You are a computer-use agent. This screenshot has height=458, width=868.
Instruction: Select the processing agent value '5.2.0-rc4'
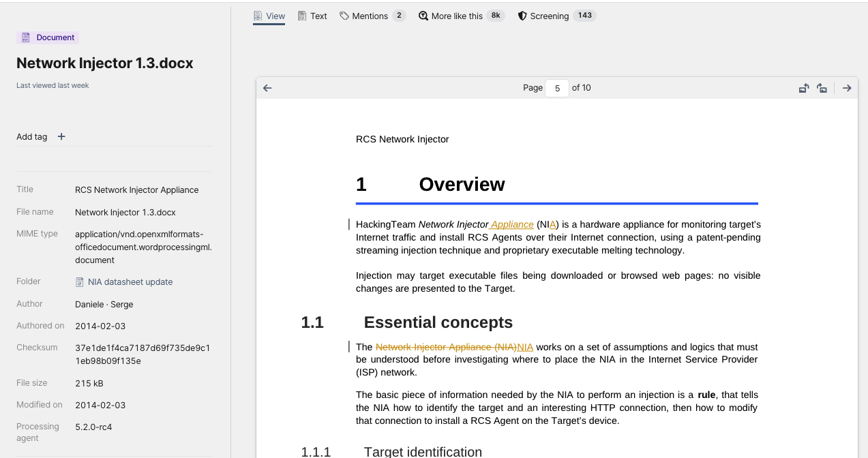point(93,427)
